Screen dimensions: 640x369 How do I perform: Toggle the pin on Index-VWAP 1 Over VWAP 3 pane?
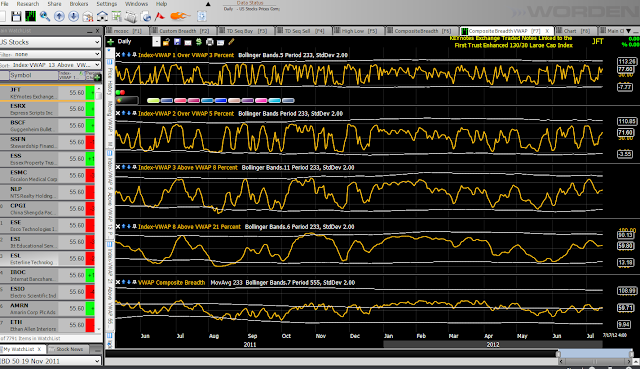coord(134,55)
